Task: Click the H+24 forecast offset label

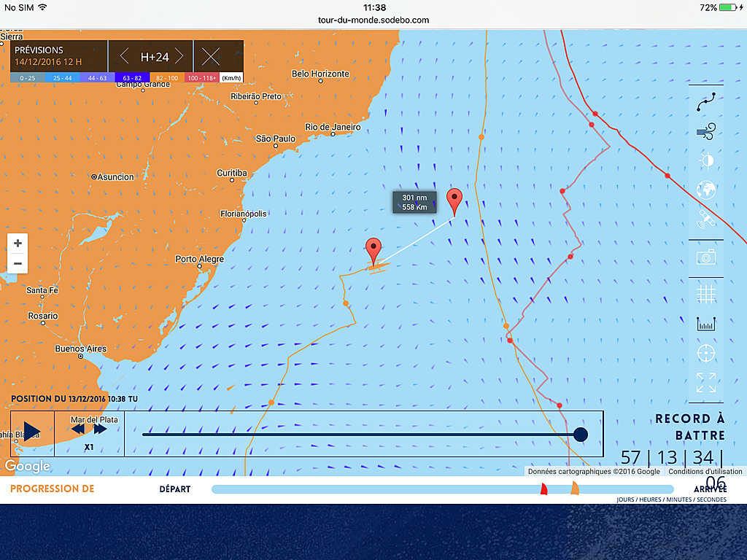Action: pos(155,57)
